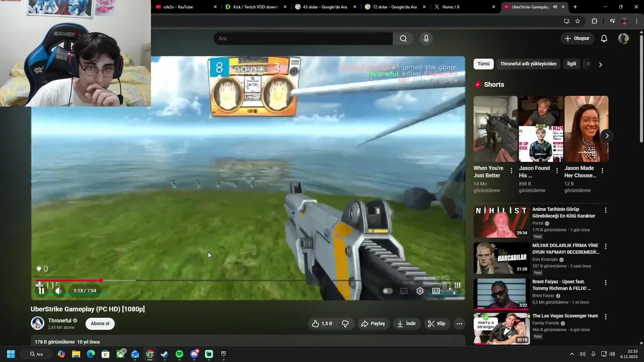The image size is (644, 362).
Task: Open the Windows Start menu
Action: pos(11,354)
